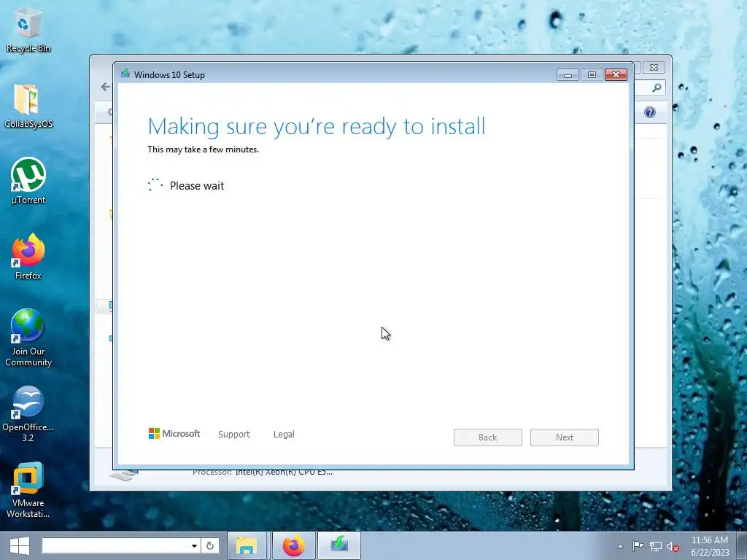This screenshot has height=560, width=747.
Task: Click the Next button in Setup
Action: (x=565, y=437)
